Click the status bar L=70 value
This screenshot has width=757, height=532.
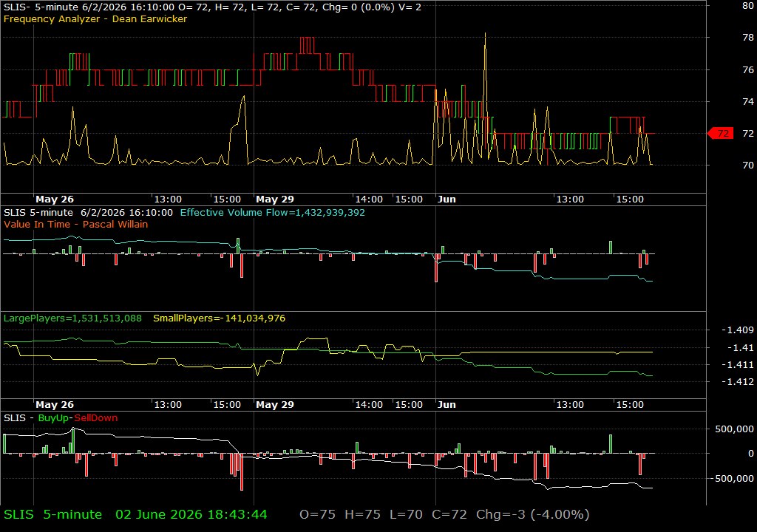tap(406, 514)
